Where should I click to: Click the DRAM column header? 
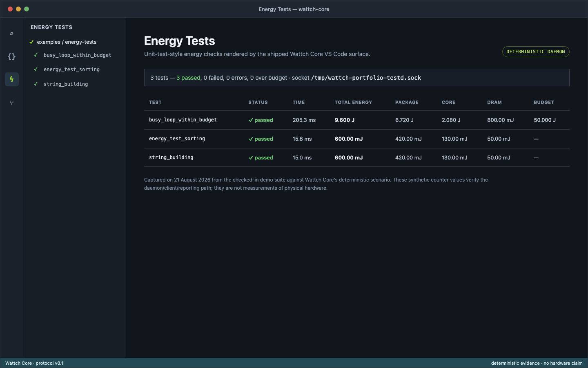click(x=494, y=102)
